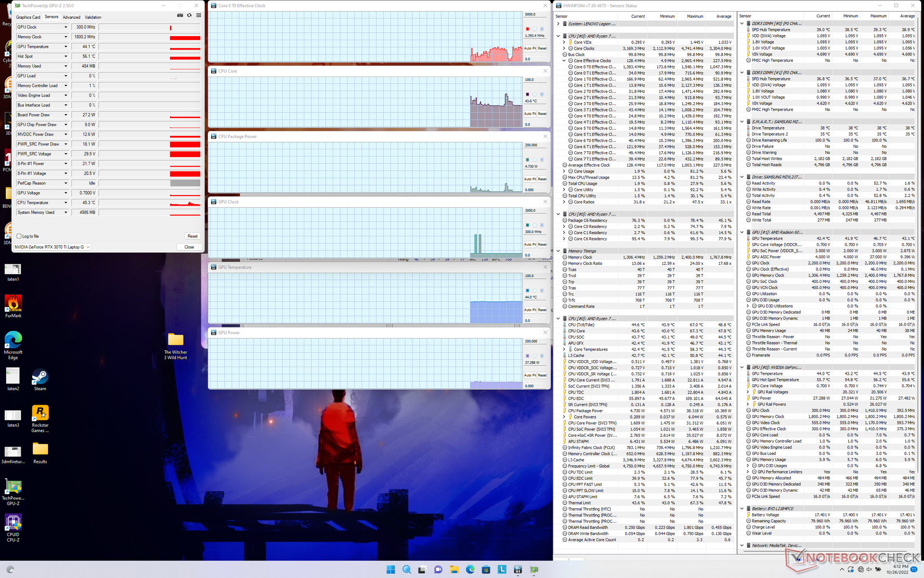The width and height of the screenshot is (924, 578).
Task: Click the Windows Start button
Action: (x=390, y=569)
